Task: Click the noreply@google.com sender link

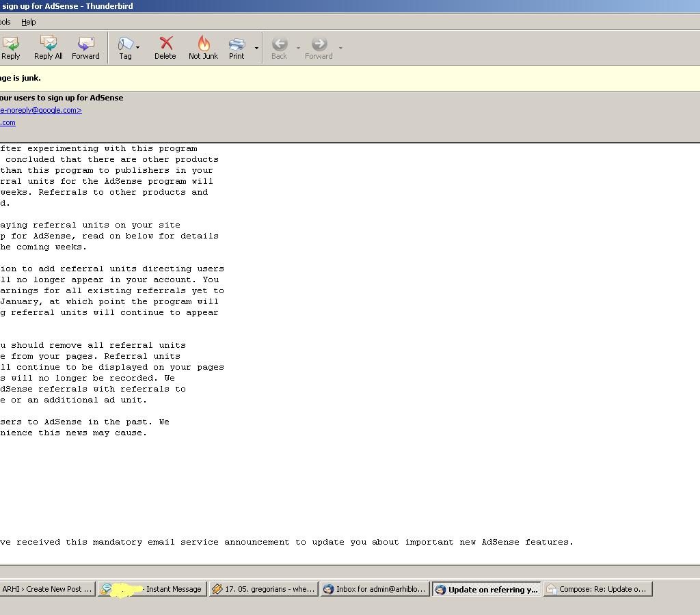Action: point(41,110)
